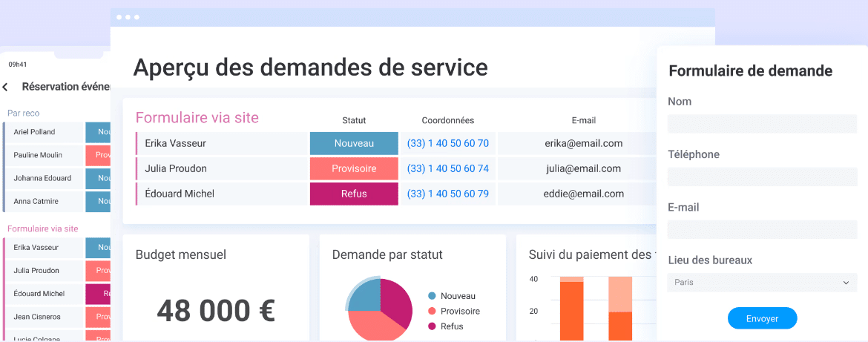The image size is (868, 342).
Task: Select Ariel Polland in the sidebar list
Action: [x=34, y=132]
